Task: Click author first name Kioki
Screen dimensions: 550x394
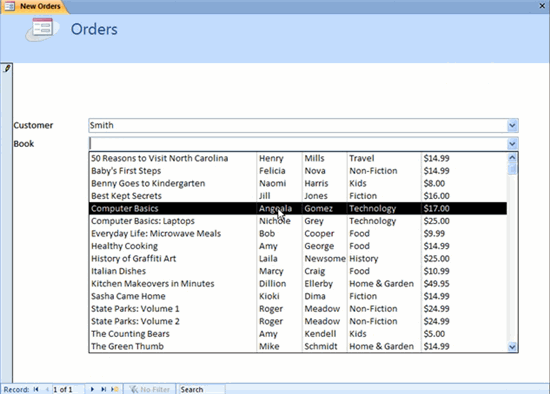Action: click(269, 296)
